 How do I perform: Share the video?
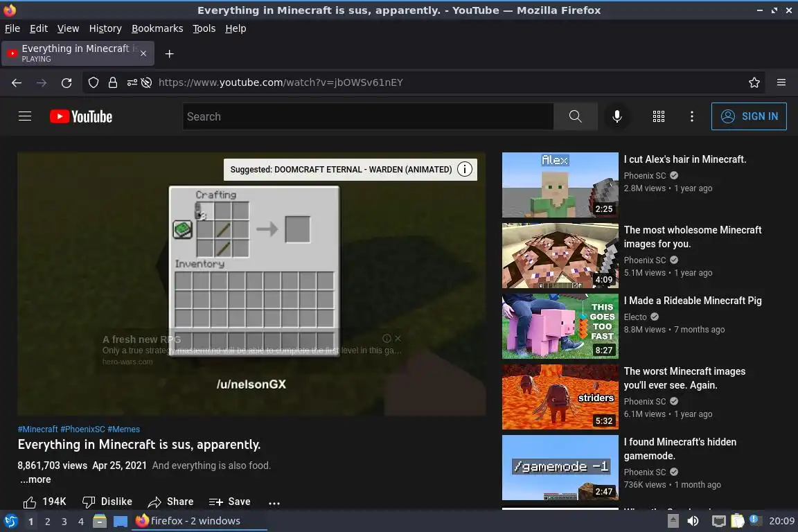point(170,502)
